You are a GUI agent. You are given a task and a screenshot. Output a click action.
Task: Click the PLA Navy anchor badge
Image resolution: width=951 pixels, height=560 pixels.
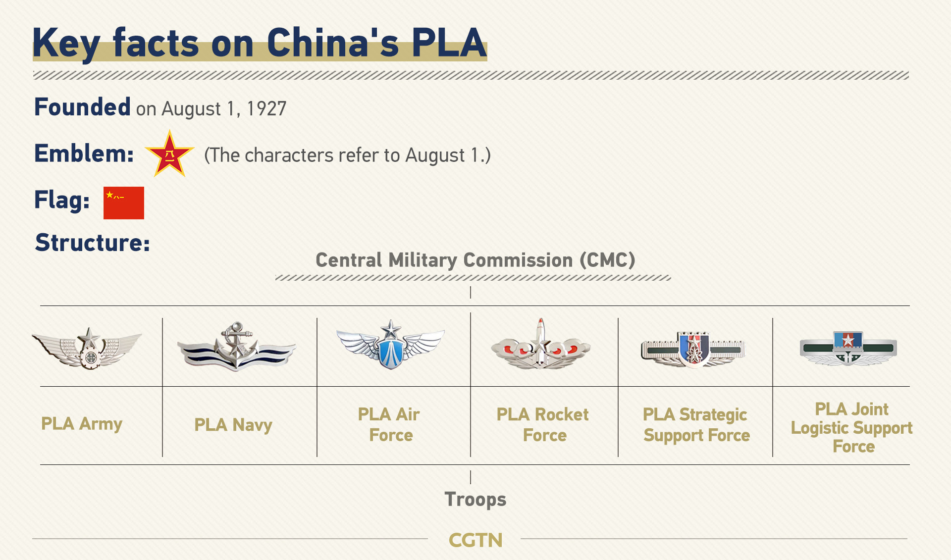pyautogui.click(x=237, y=346)
